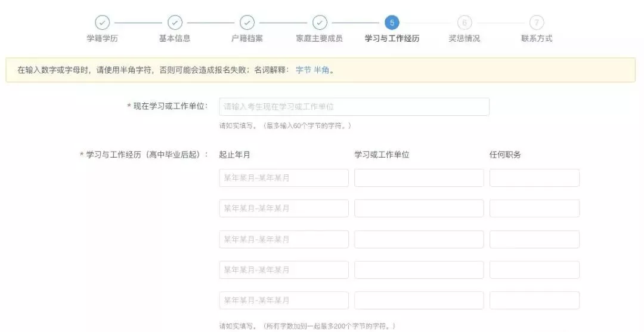644x332 pixels.
Task: Click the 基本信息 step checkmark icon
Action: point(175,23)
